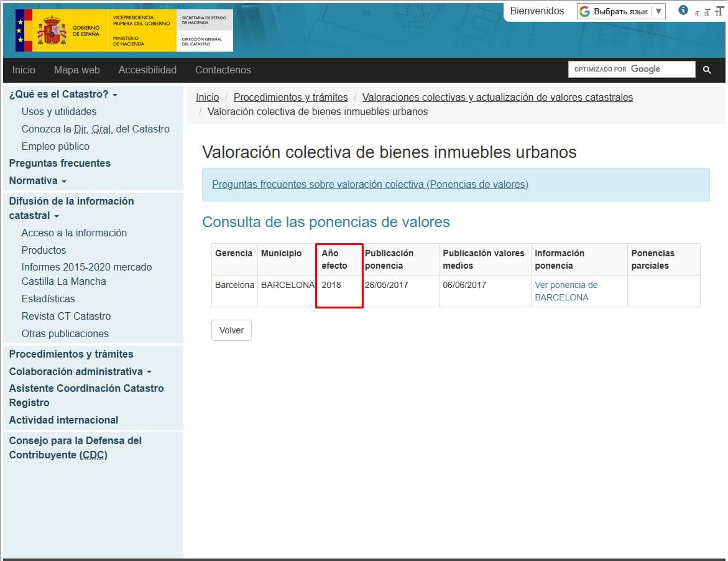
Task: Open Contactenos in the navigation bar
Action: (223, 70)
